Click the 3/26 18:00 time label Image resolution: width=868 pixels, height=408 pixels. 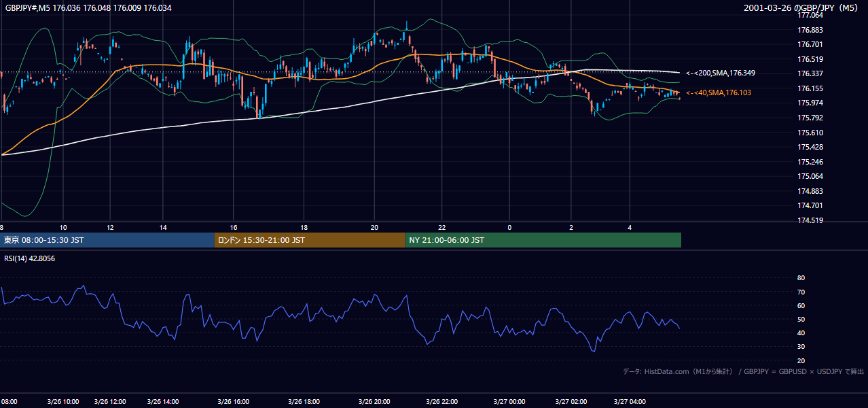tap(304, 401)
